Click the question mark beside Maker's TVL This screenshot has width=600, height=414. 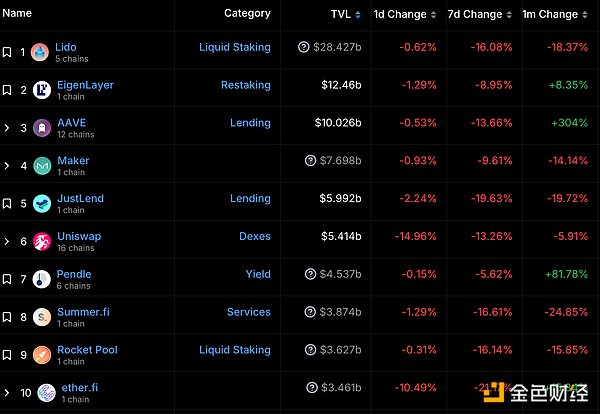tap(310, 161)
